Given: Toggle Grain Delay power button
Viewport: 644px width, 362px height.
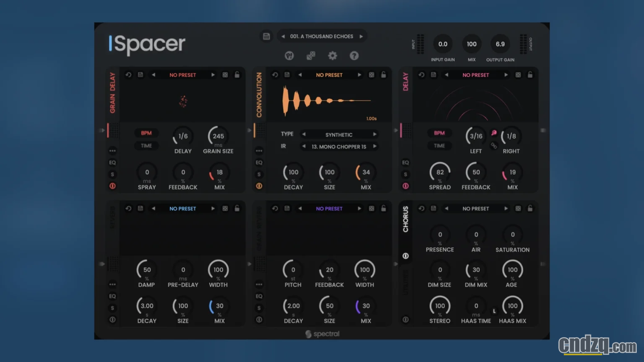Looking at the screenshot, I should tap(112, 186).
